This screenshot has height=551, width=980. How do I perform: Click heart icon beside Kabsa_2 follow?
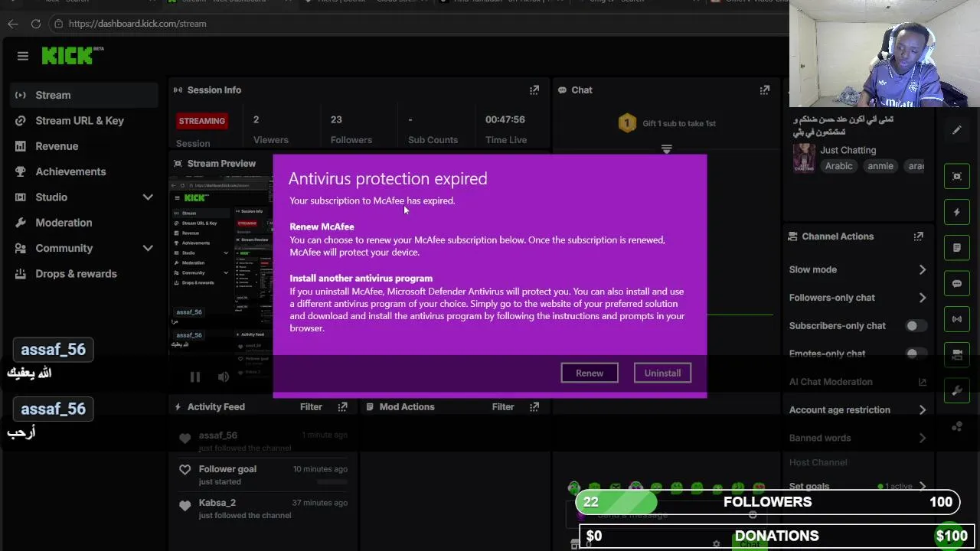click(x=185, y=505)
